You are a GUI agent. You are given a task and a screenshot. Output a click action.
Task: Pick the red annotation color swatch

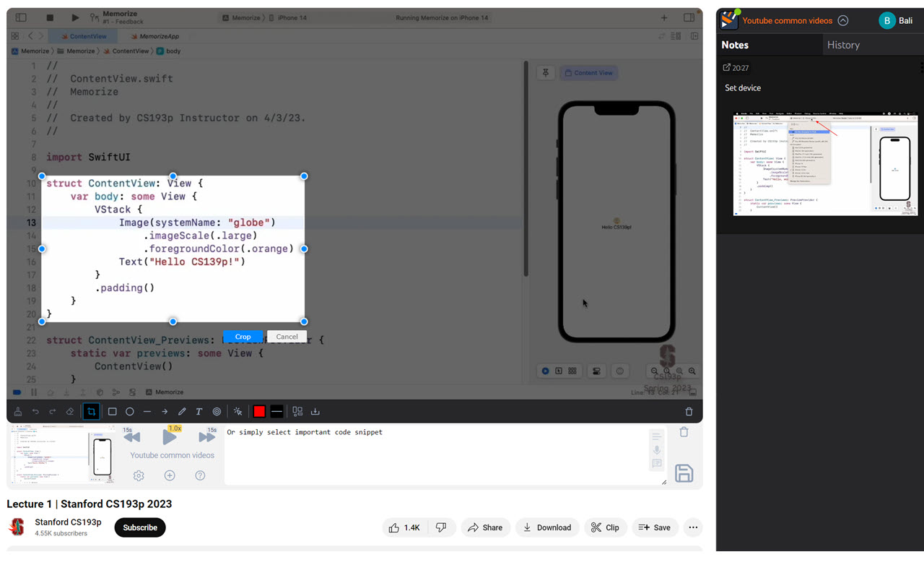click(x=259, y=411)
